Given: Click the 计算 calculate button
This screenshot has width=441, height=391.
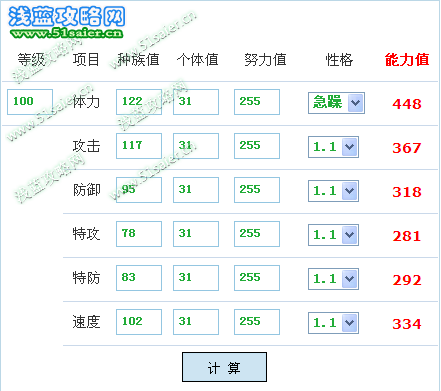Looking at the screenshot, I should (224, 367).
